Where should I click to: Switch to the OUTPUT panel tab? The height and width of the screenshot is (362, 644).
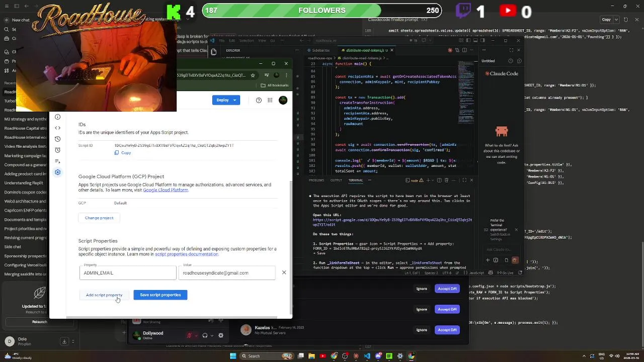(x=336, y=180)
